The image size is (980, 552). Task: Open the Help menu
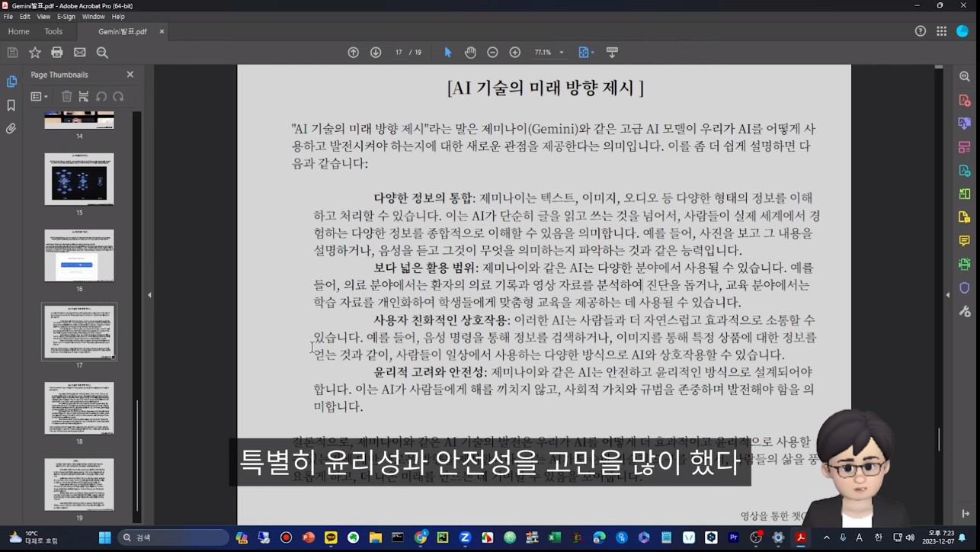point(118,17)
